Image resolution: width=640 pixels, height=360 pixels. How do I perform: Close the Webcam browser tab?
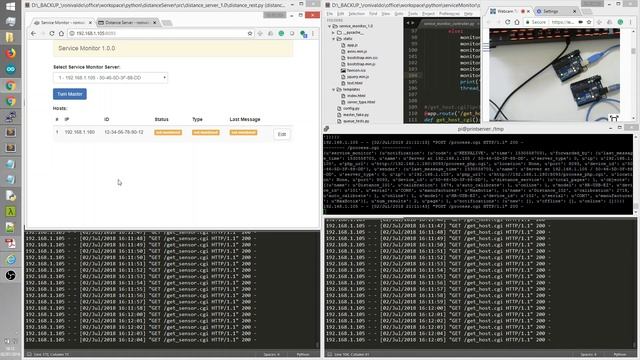click(x=528, y=11)
